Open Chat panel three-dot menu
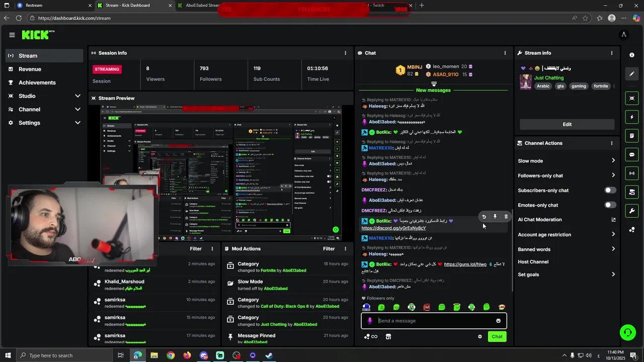This screenshot has width=644, height=362. (x=505, y=53)
